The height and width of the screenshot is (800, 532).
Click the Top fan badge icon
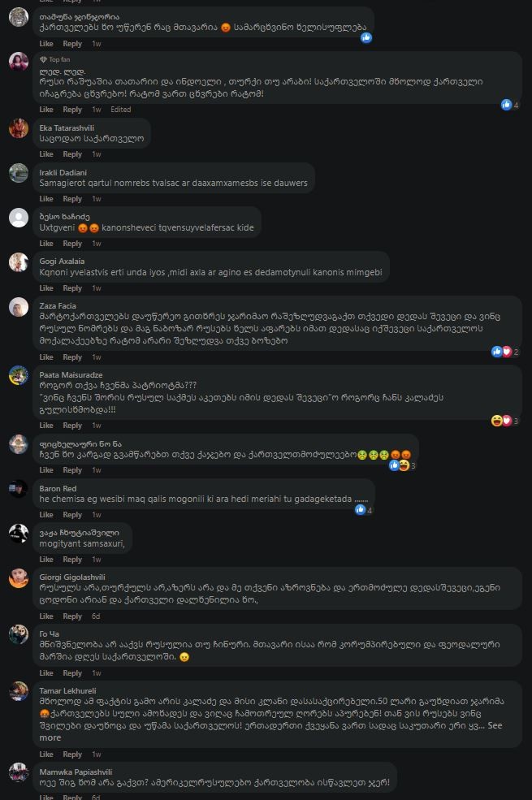pos(43,59)
